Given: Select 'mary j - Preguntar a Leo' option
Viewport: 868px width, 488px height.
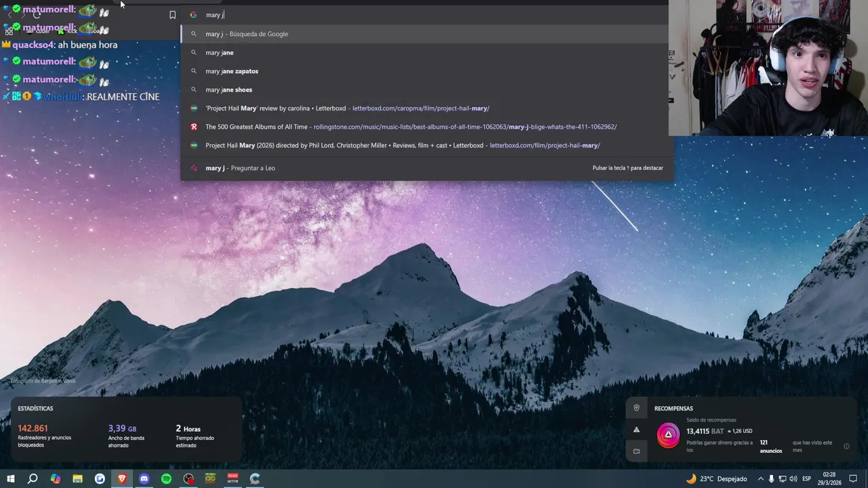Looking at the screenshot, I should click(427, 168).
